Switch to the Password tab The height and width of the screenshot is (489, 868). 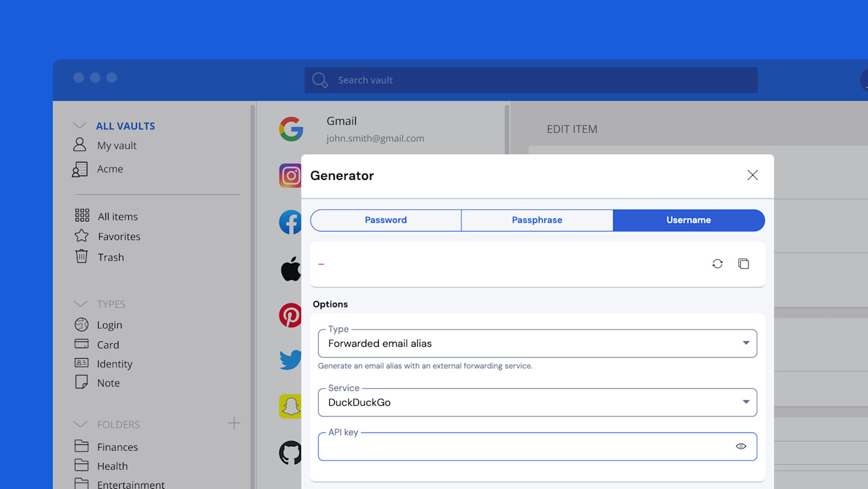click(x=386, y=220)
